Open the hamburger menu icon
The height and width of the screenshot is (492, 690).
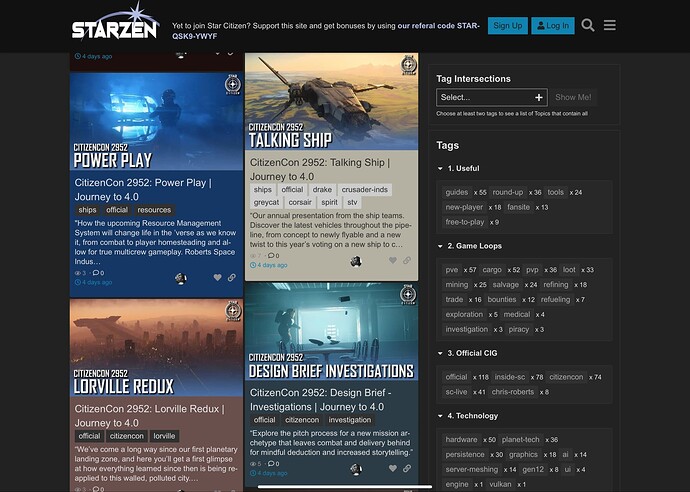click(609, 25)
